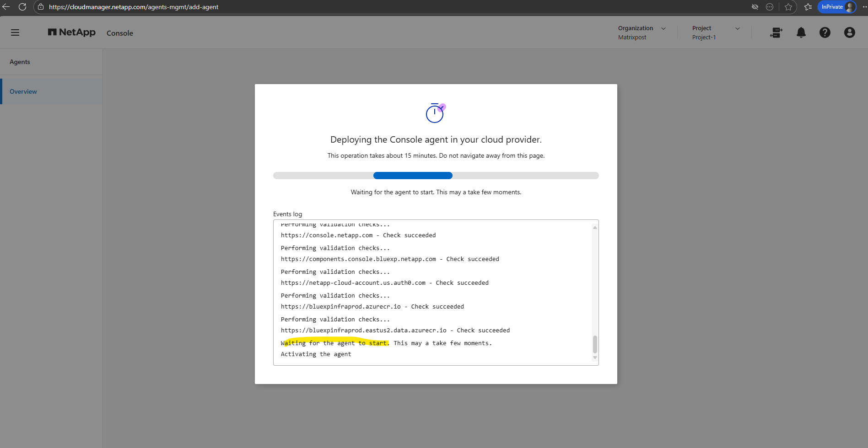Reload the page with the refresh icon
This screenshot has height=448, width=868.
click(22, 7)
